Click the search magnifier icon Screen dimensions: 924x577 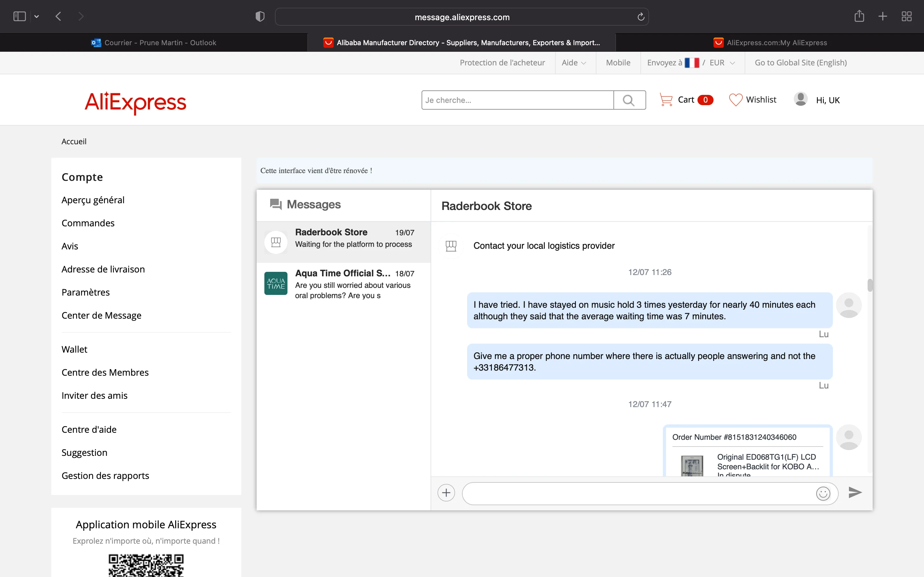(x=629, y=100)
